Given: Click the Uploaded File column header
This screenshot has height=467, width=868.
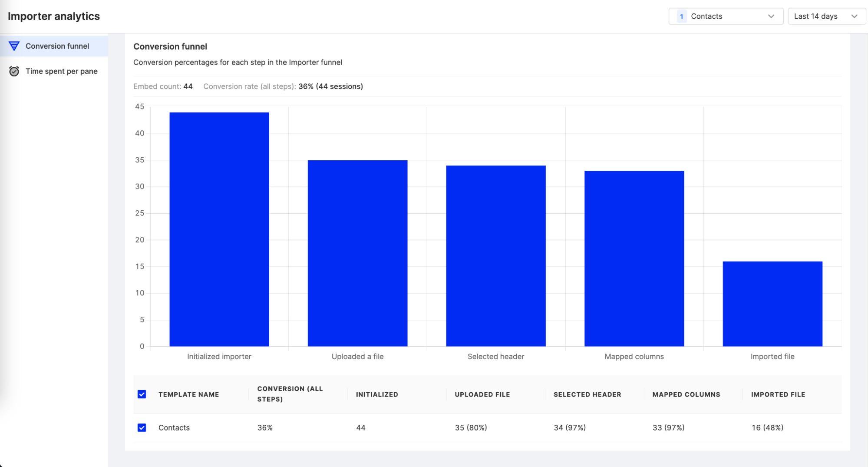Looking at the screenshot, I should (482, 394).
